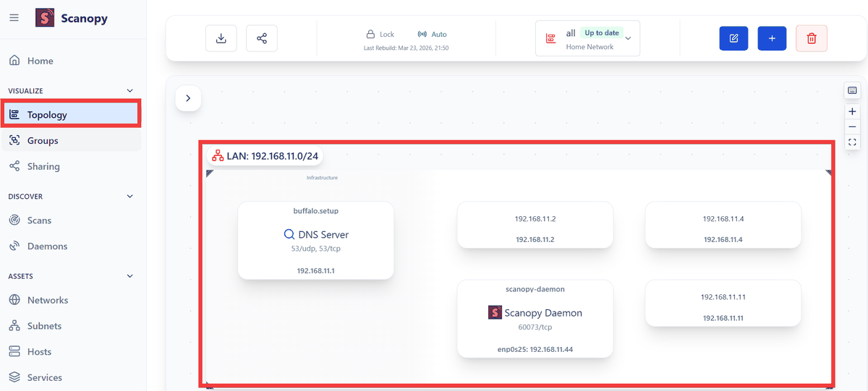The height and width of the screenshot is (391, 868).
Task: Open the keyboard shortcuts icon on canvas
Action: pos(852,90)
